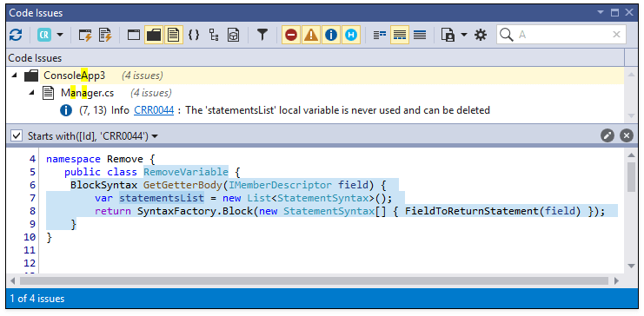Click GetGetterBody method name on line 6

point(183,185)
